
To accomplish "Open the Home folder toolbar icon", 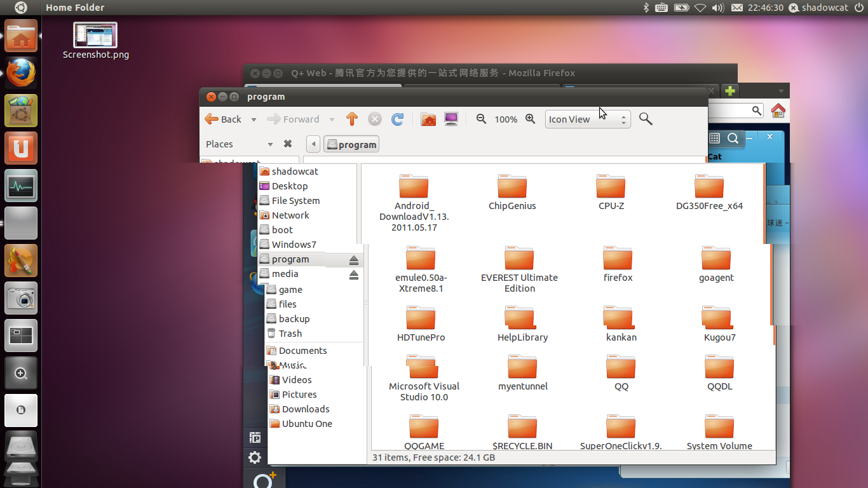I will point(428,119).
